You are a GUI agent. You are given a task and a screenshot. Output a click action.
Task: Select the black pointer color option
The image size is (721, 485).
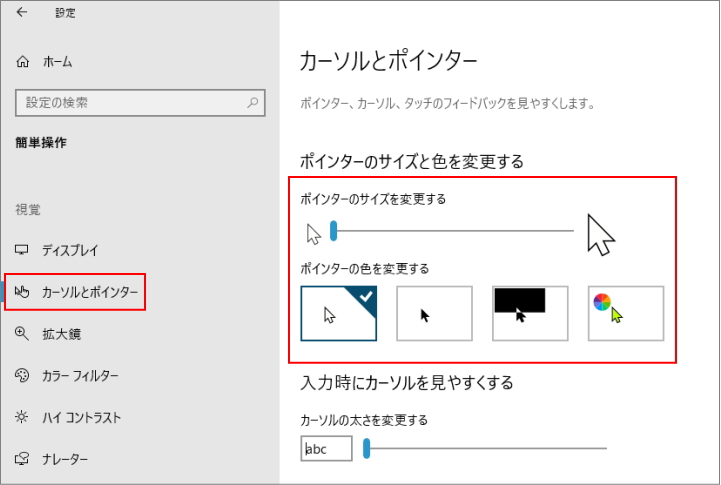point(434,314)
